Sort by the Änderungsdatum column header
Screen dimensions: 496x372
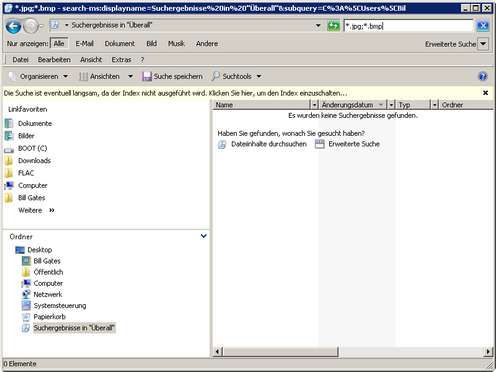pyautogui.click(x=353, y=105)
